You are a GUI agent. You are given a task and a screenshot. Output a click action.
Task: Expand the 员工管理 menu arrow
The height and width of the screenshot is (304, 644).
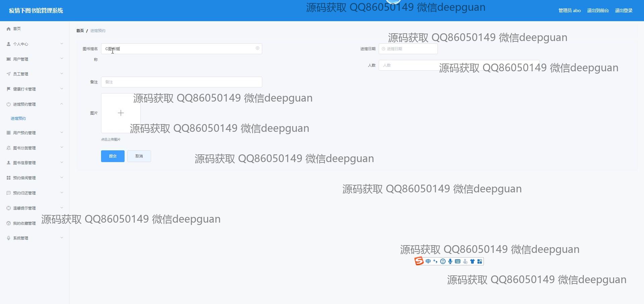pos(62,74)
